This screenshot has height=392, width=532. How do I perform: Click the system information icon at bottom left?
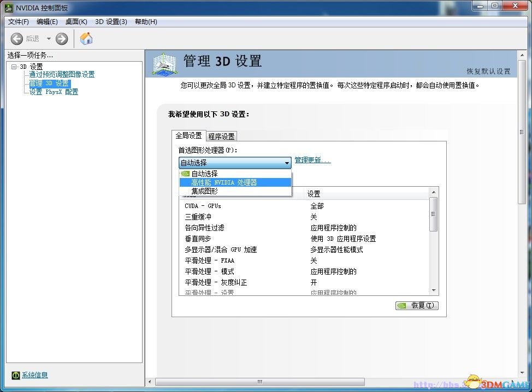tap(16, 375)
